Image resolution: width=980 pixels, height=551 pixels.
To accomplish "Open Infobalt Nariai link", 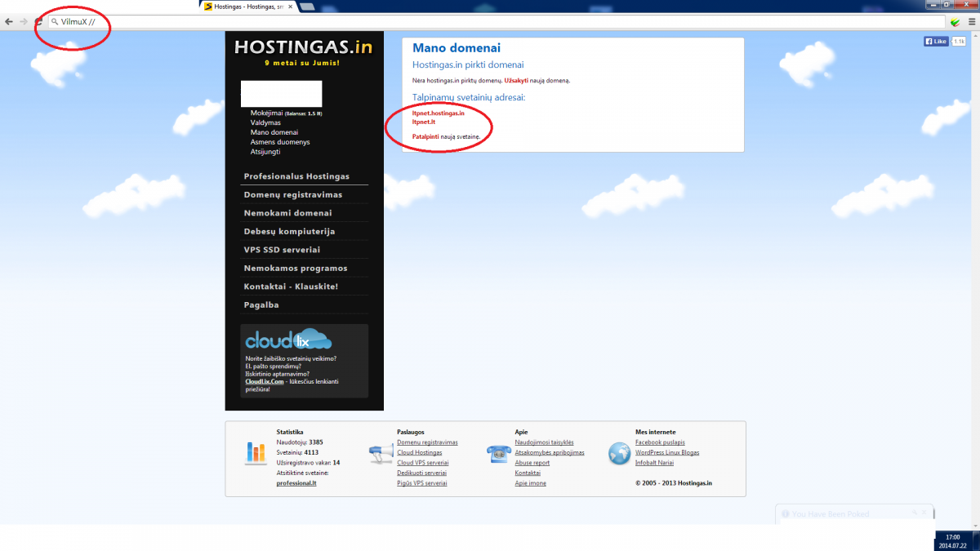I will tap(654, 463).
